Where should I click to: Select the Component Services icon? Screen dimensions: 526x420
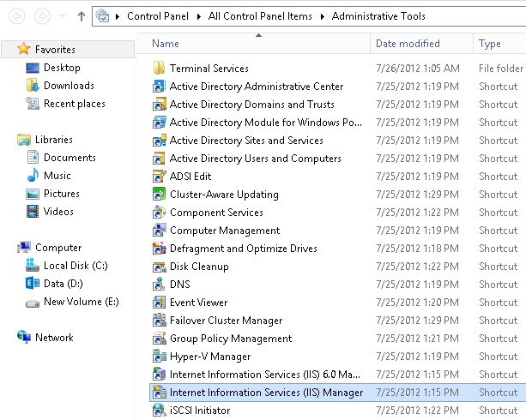159,213
